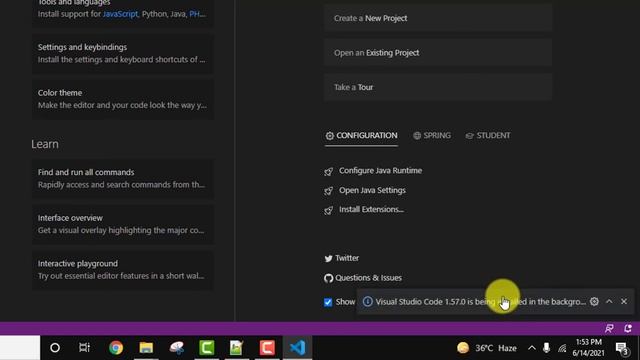
Task: Show hidden system tray icons
Action: point(531,348)
